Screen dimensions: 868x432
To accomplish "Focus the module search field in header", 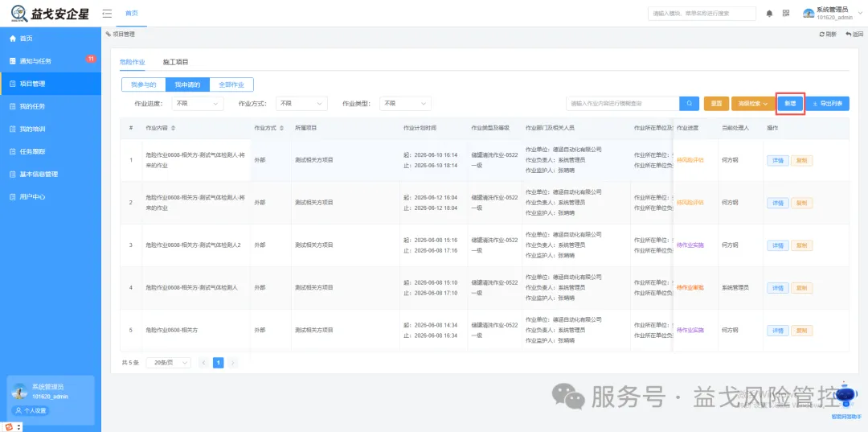I will tap(702, 14).
